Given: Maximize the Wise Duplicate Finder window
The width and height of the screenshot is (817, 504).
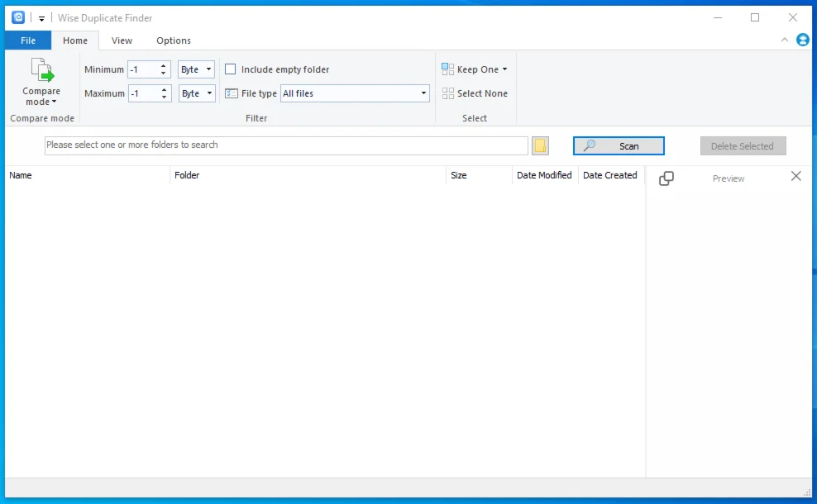Looking at the screenshot, I should tap(755, 17).
